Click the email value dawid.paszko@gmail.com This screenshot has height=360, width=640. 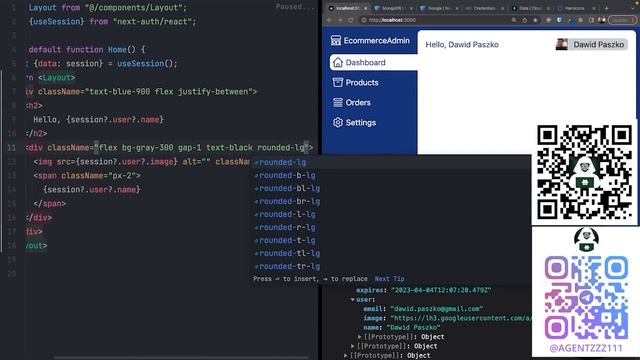pos(436,309)
